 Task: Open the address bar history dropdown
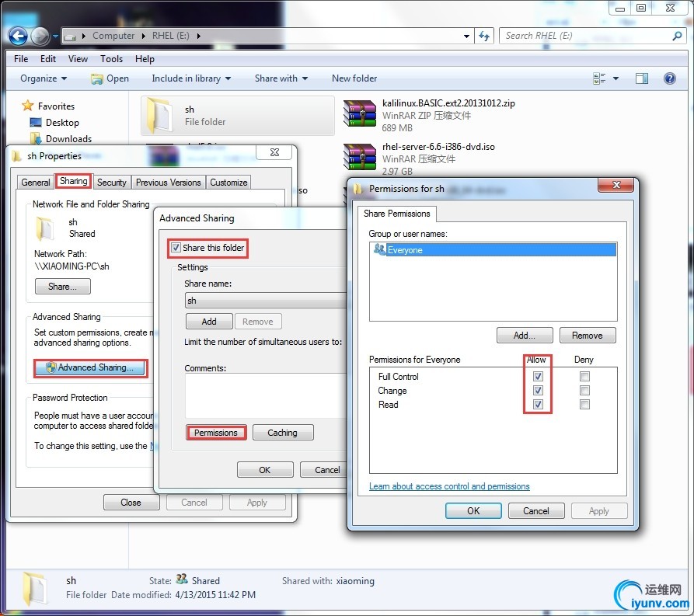coord(466,36)
